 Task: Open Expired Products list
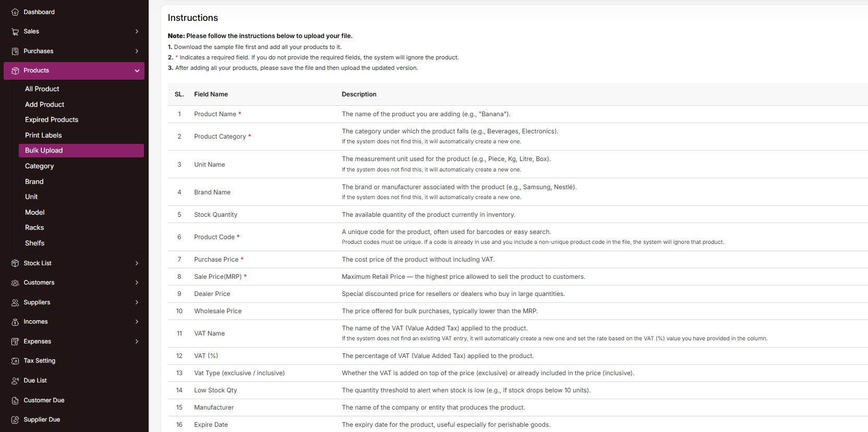point(52,120)
